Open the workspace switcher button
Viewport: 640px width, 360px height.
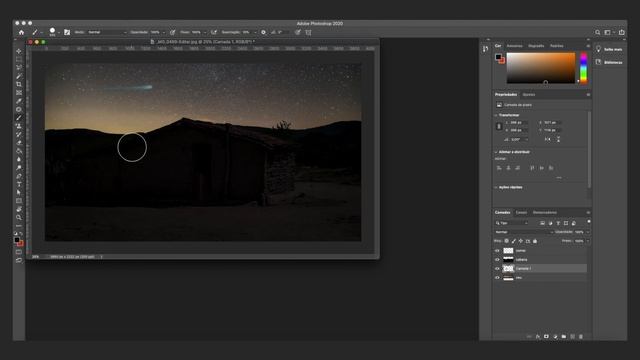(608, 32)
